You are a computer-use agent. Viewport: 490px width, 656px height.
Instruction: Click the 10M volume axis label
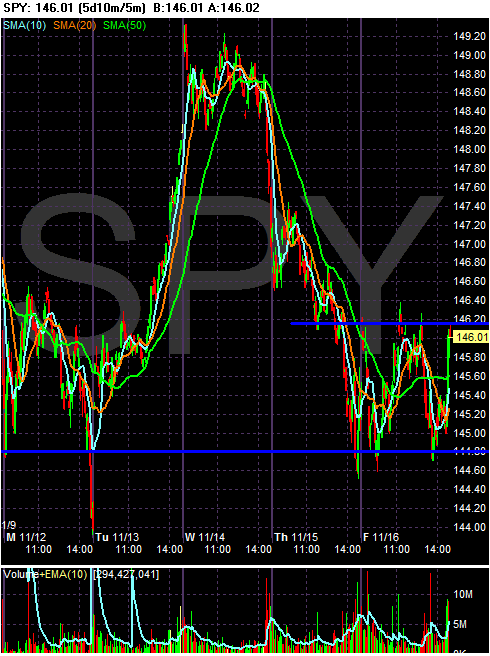(463, 594)
